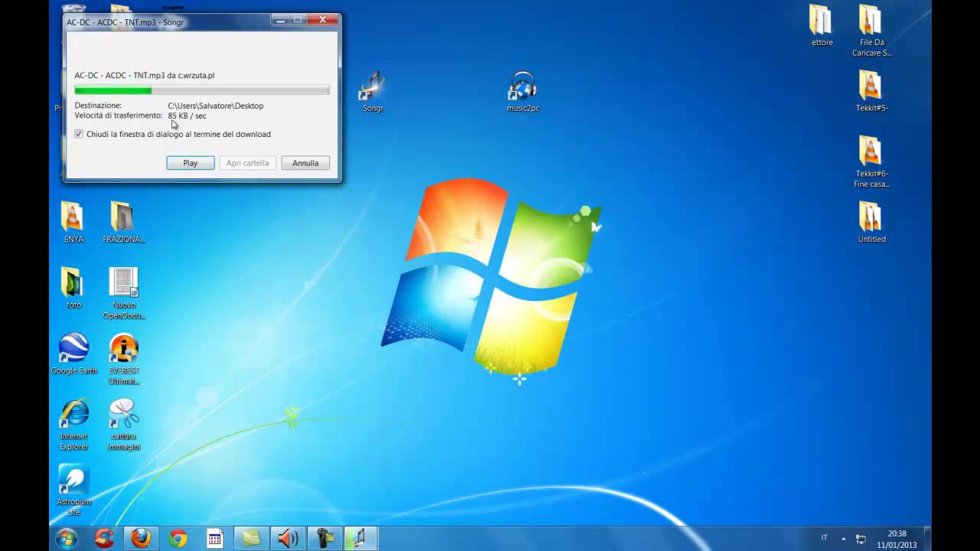Screen dimensions: 980x551
Task: Launch the EVEREST Ultimate shortcut
Action: click(x=123, y=360)
